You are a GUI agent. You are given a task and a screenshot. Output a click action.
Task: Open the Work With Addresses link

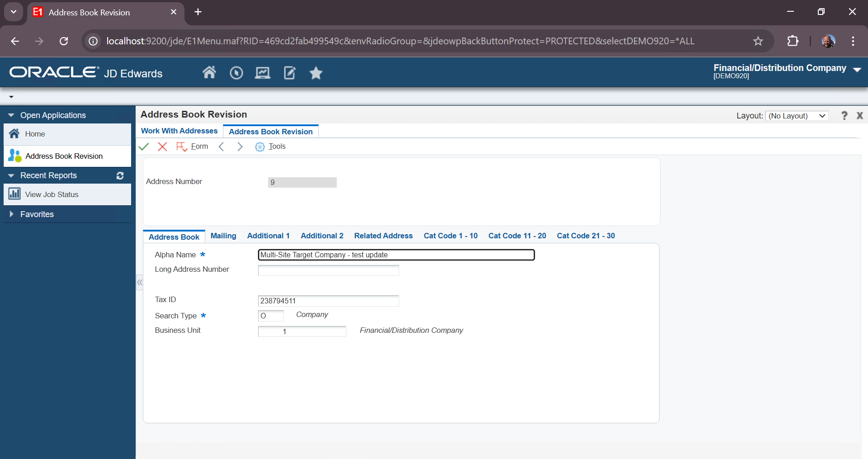(x=179, y=131)
